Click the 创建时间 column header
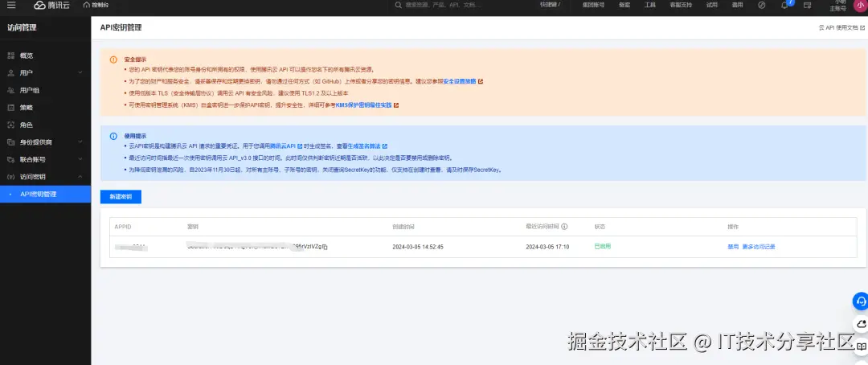This screenshot has height=365, width=868. point(403,227)
